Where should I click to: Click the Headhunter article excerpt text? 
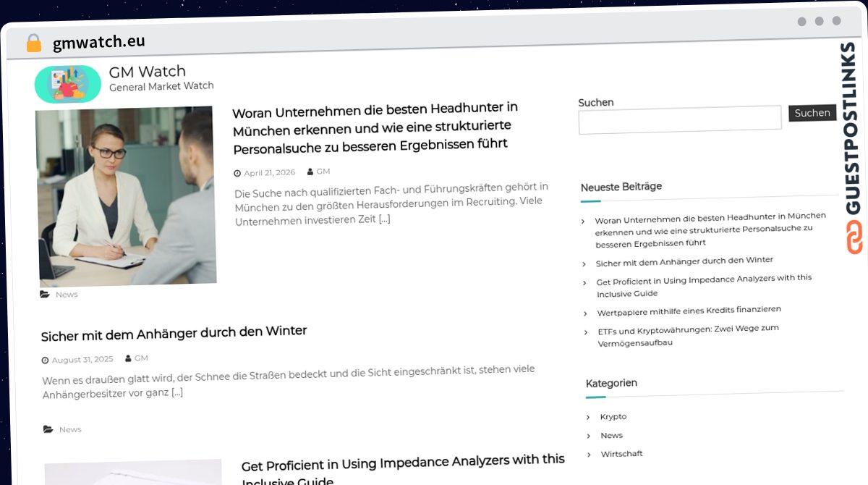pyautogui.click(x=391, y=203)
